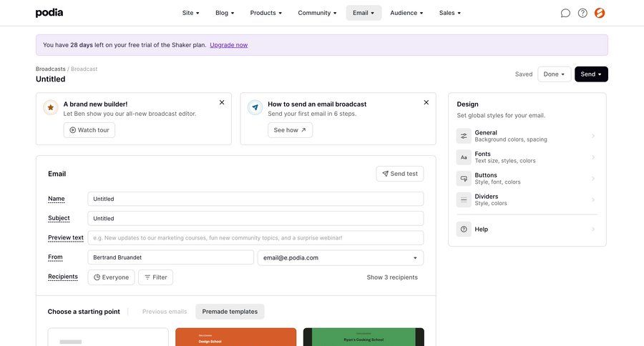Open the Sales menu
This screenshot has width=644, height=346.
click(x=450, y=13)
